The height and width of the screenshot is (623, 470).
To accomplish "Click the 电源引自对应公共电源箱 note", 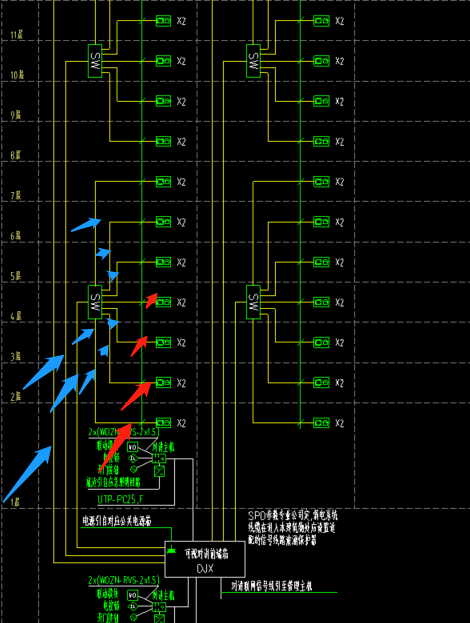I will pos(117,521).
